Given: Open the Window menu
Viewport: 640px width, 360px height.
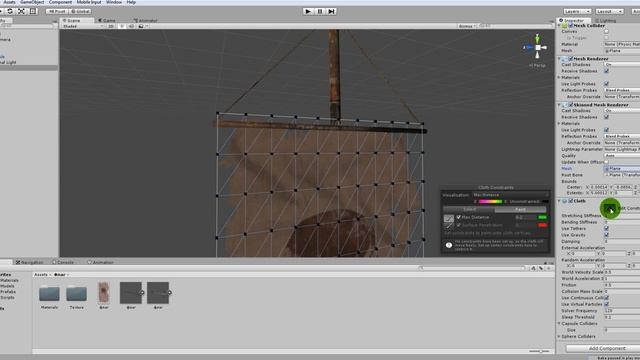Looking at the screenshot, I should point(114,2).
